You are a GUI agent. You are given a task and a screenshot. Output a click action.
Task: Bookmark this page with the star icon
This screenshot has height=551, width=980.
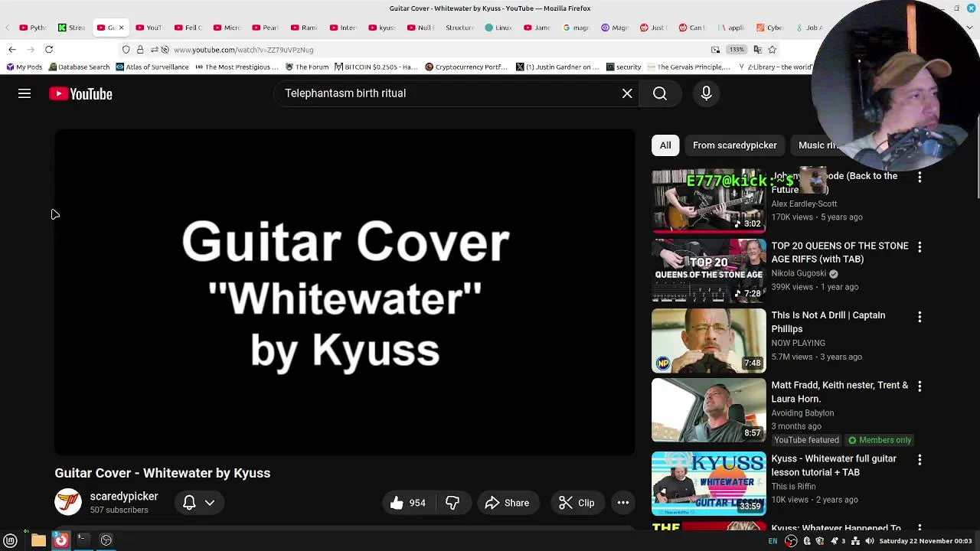coord(773,50)
